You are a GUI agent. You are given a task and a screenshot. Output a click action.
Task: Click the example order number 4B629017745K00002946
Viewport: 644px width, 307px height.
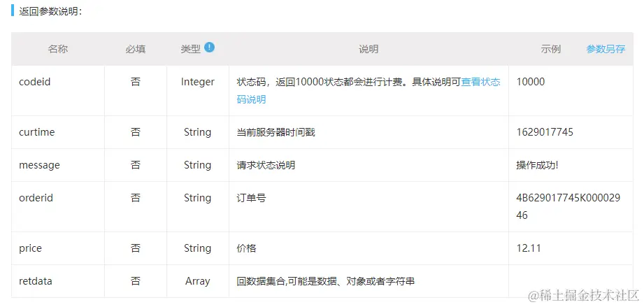pos(568,206)
